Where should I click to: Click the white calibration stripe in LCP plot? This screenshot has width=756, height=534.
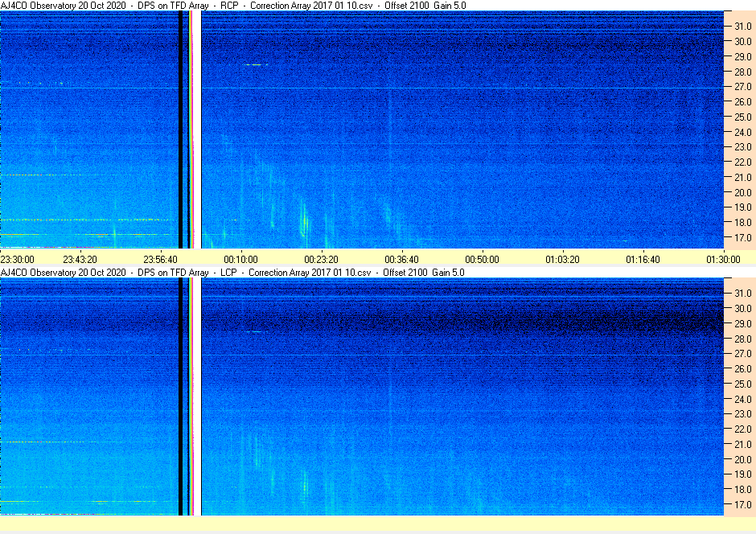(197, 396)
